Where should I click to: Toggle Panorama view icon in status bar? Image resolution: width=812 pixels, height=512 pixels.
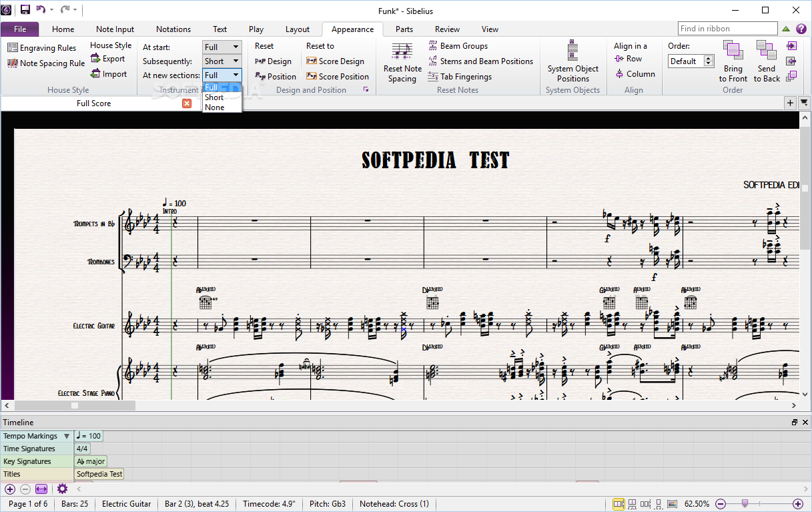[x=673, y=504]
